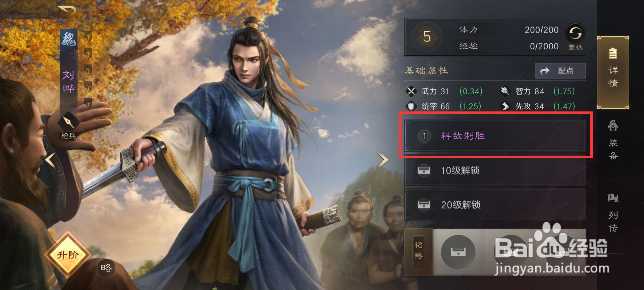Tap the 武力 crossed-swords attribute icon
The height and width of the screenshot is (290, 644).
tap(411, 91)
